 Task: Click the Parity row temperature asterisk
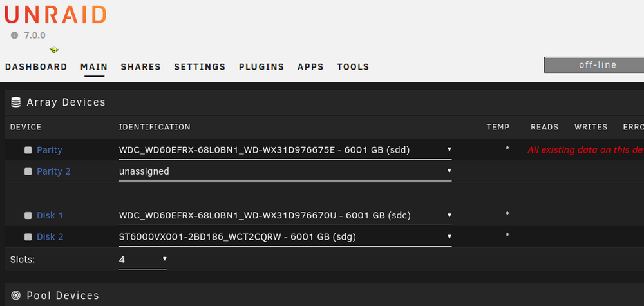click(507, 148)
